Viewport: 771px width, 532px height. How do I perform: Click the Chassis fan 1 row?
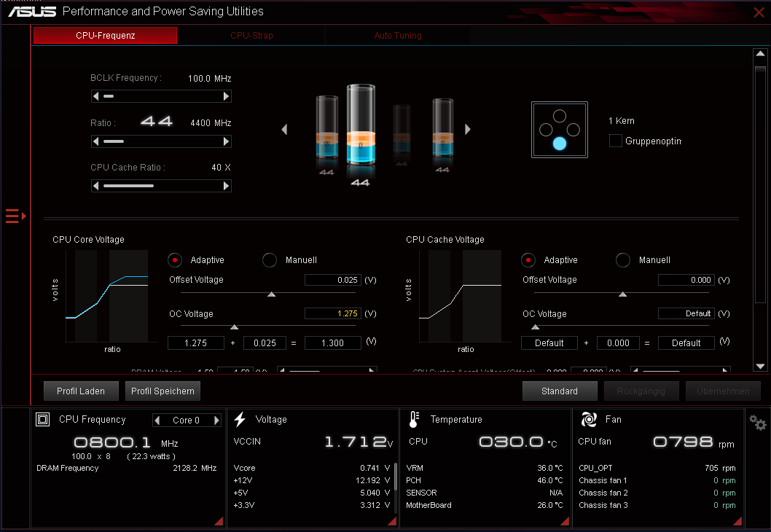[x=657, y=480]
